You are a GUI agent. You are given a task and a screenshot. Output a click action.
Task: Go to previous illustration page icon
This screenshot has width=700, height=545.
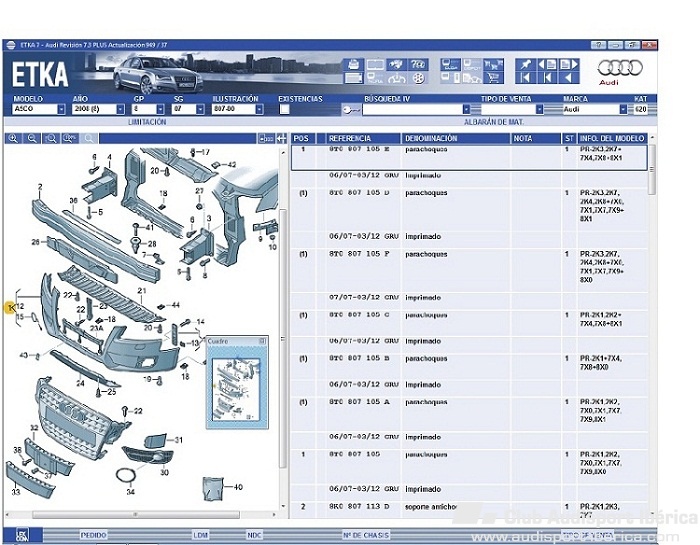click(547, 64)
